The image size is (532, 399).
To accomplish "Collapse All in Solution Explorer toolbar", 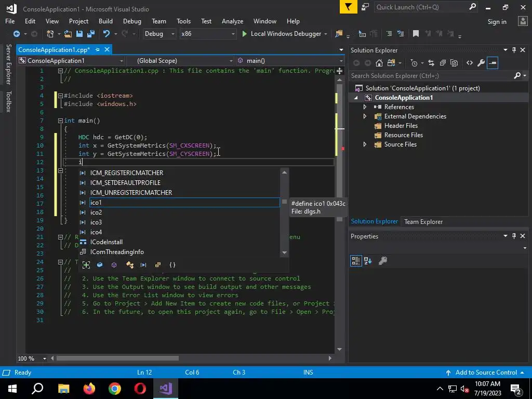I will pyautogui.click(x=443, y=63).
